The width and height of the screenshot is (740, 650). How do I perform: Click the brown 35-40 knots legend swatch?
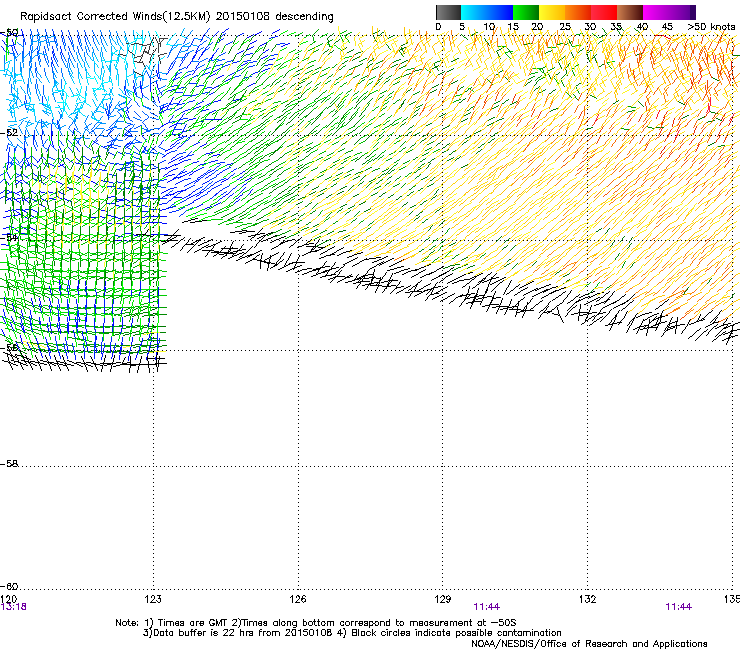pyautogui.click(x=630, y=12)
